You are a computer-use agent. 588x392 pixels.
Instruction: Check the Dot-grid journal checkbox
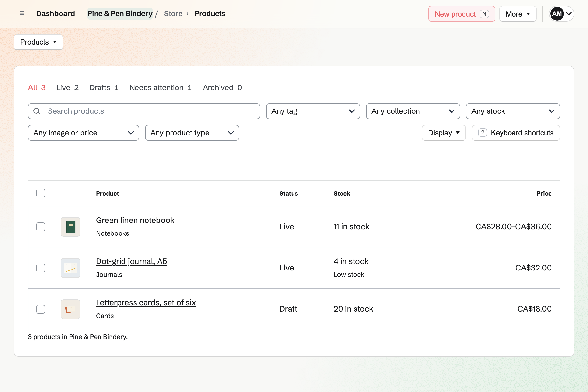click(x=40, y=268)
